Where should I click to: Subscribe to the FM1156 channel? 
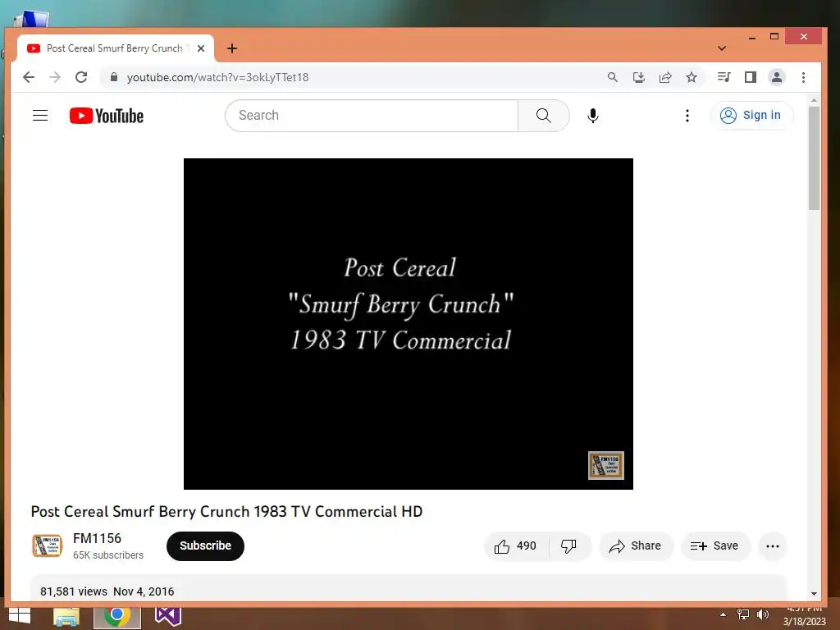pyautogui.click(x=205, y=546)
